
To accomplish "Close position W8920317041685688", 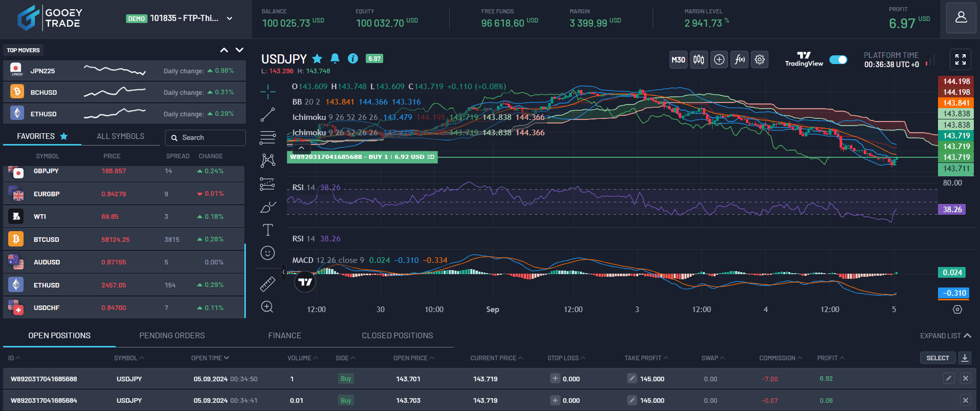I will tap(966, 378).
